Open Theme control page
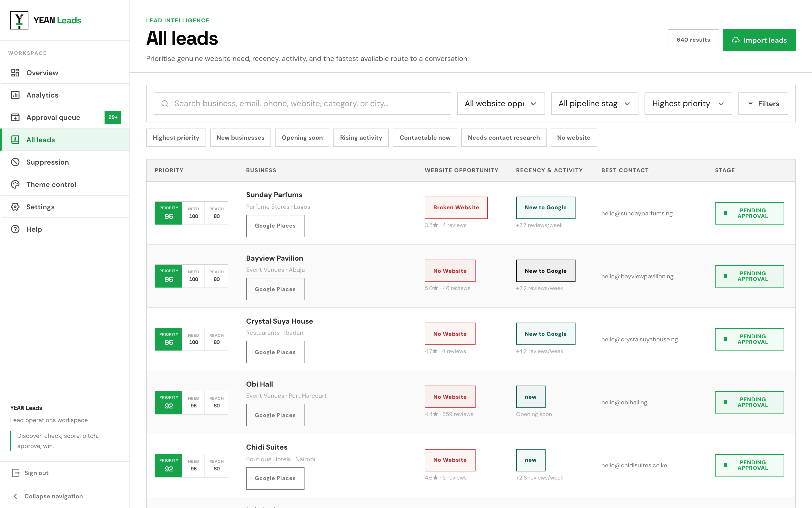The image size is (812, 508). click(x=65, y=184)
